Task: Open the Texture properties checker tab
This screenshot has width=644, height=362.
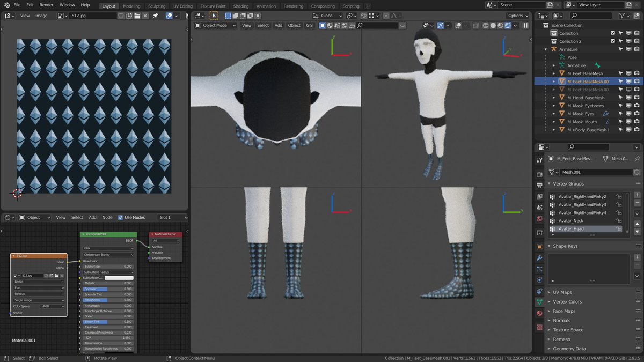Action: click(x=539, y=327)
